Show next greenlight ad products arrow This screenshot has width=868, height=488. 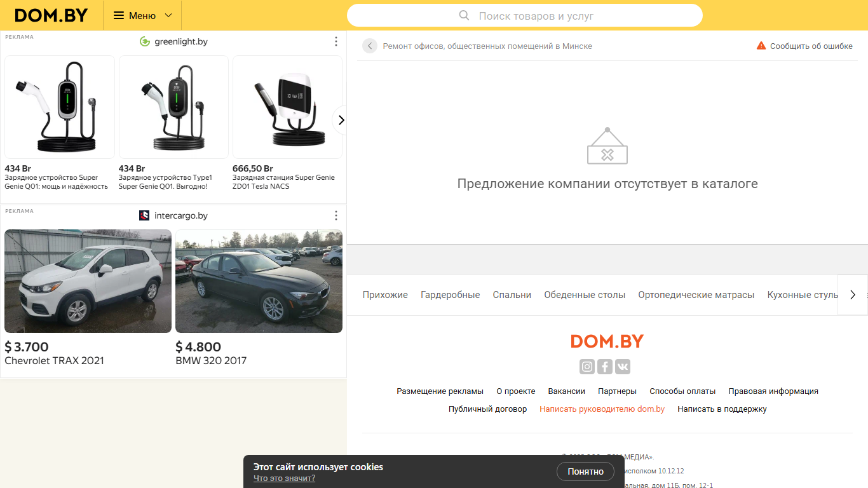341,119
